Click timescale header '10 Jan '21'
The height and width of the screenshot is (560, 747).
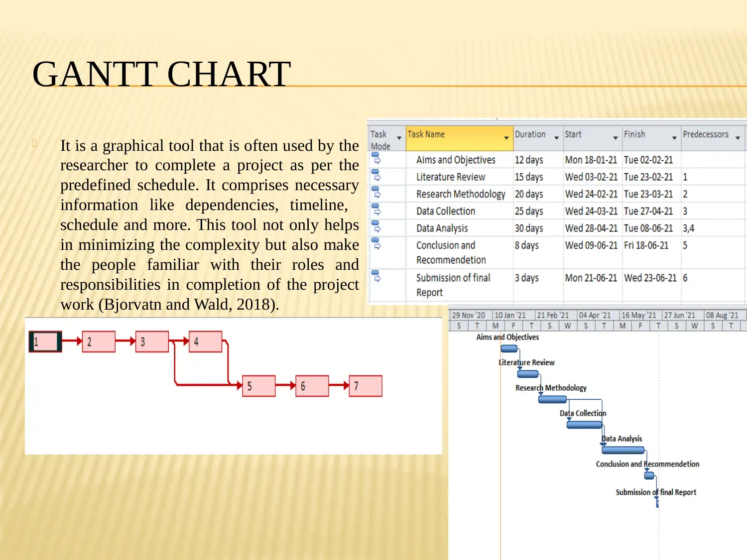coord(513,315)
